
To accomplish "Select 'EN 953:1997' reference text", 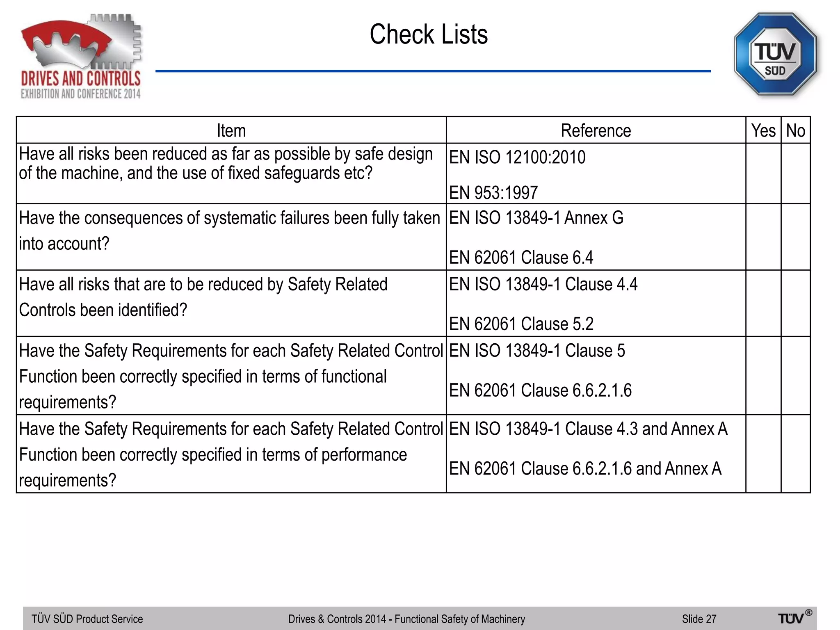I will pos(493,193).
